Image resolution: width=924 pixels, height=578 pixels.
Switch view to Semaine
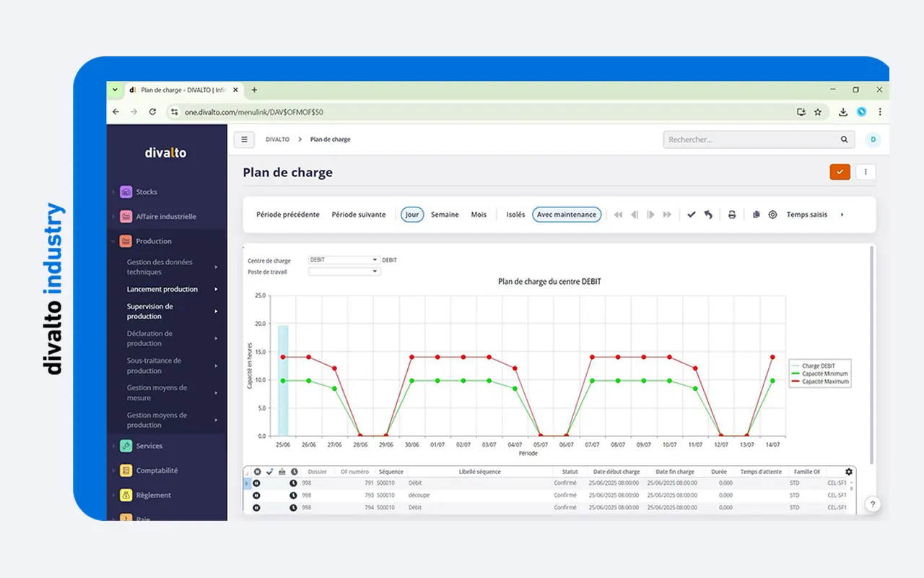[x=445, y=215]
